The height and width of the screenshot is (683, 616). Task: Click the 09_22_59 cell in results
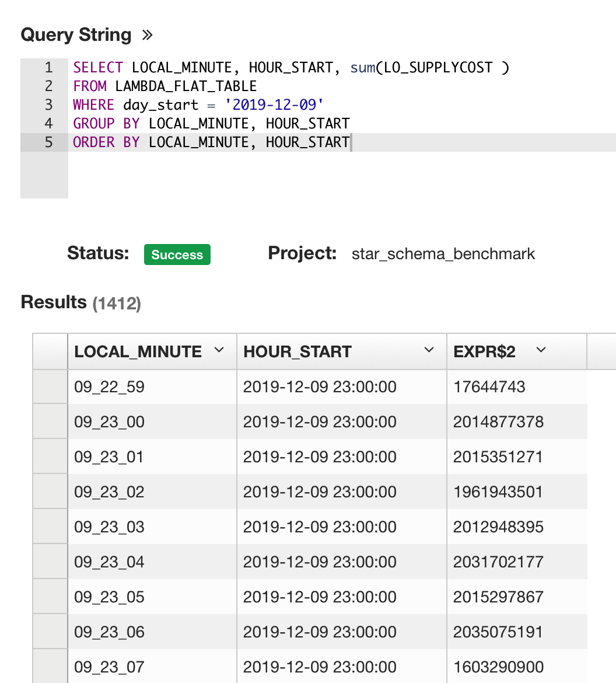tap(109, 386)
